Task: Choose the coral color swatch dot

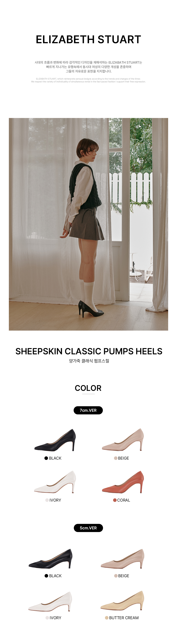Action: click(x=115, y=500)
